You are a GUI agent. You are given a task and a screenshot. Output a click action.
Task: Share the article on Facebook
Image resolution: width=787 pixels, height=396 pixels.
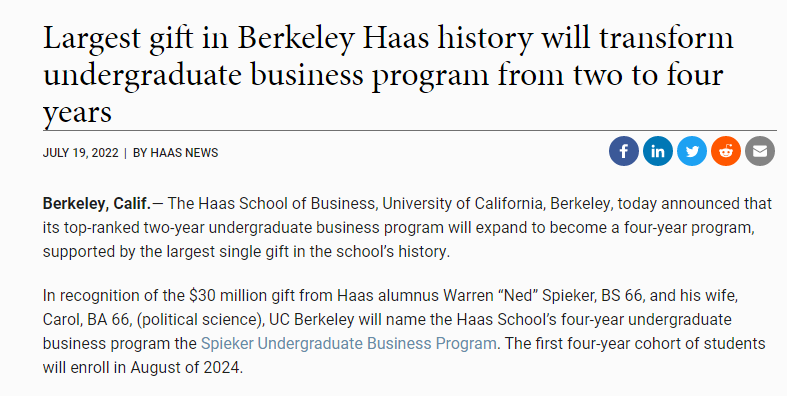(623, 151)
